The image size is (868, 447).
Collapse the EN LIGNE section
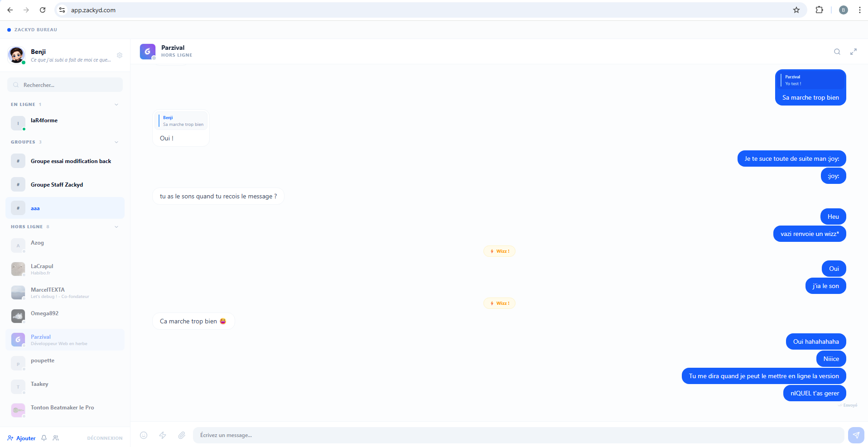tap(116, 105)
